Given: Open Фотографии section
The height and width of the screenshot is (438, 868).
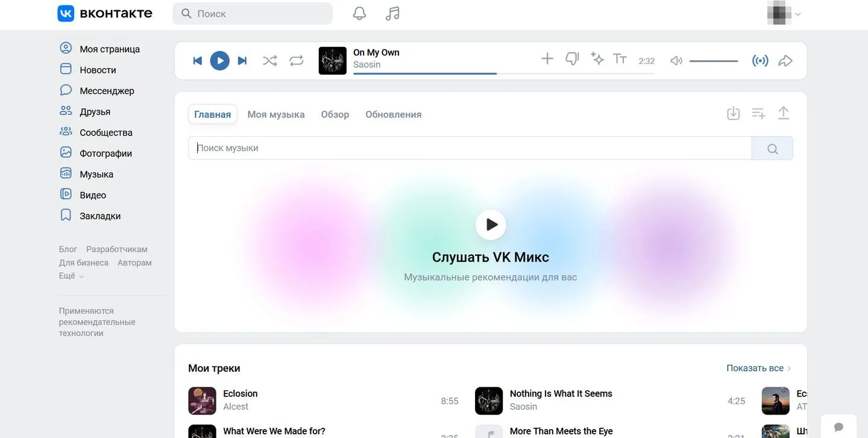Looking at the screenshot, I should tap(96, 154).
